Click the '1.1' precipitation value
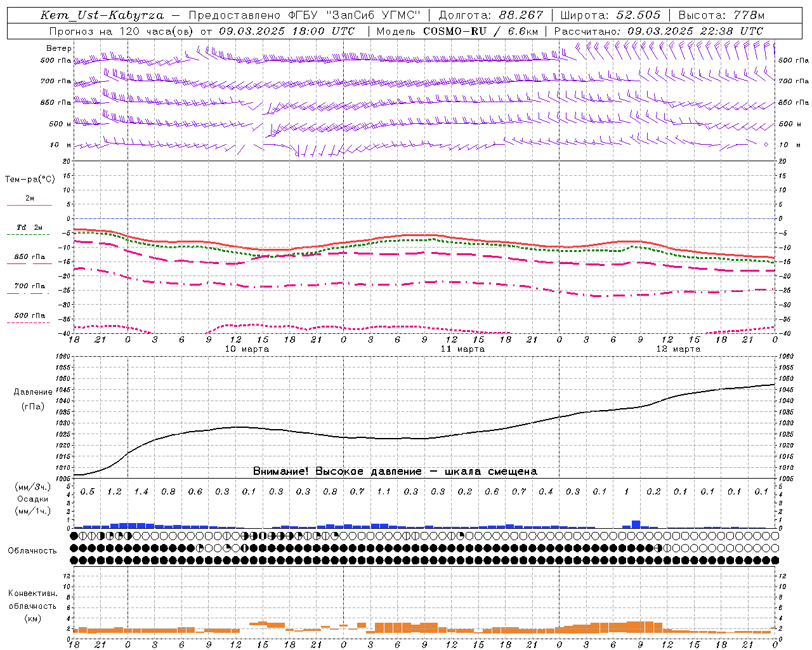Image resolution: width=812 pixels, height=650 pixels. [384, 492]
